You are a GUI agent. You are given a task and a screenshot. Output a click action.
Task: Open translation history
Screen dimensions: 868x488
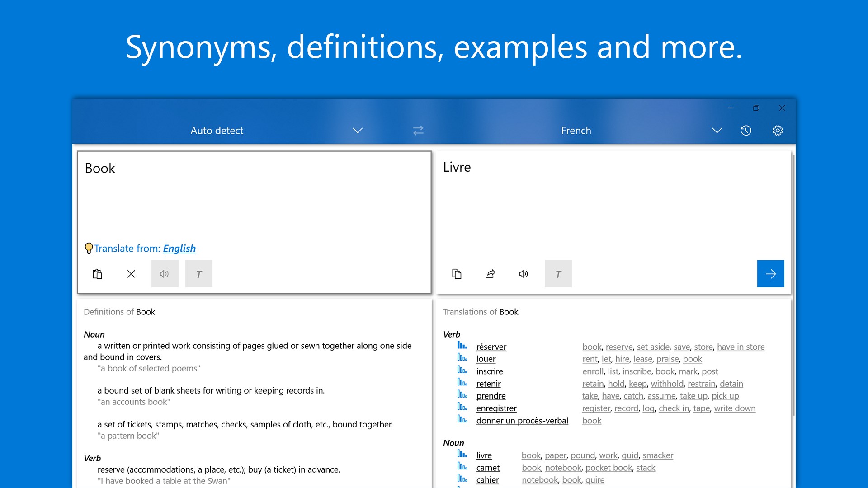coord(746,131)
